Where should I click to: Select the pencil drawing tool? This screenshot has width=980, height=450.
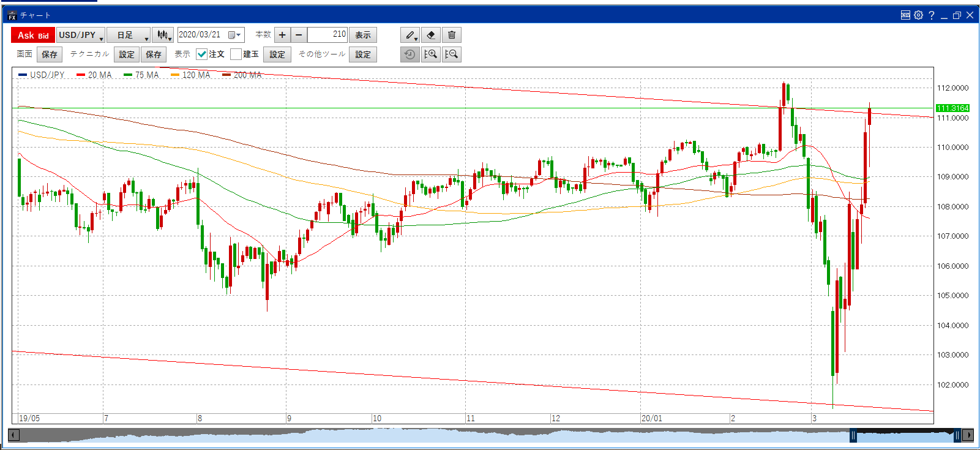coord(411,35)
